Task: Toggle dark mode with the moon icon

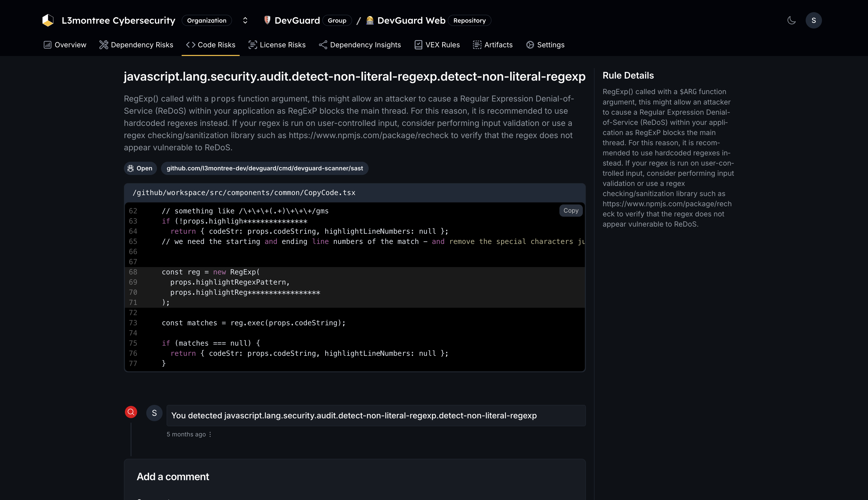Action: pyautogui.click(x=791, y=20)
